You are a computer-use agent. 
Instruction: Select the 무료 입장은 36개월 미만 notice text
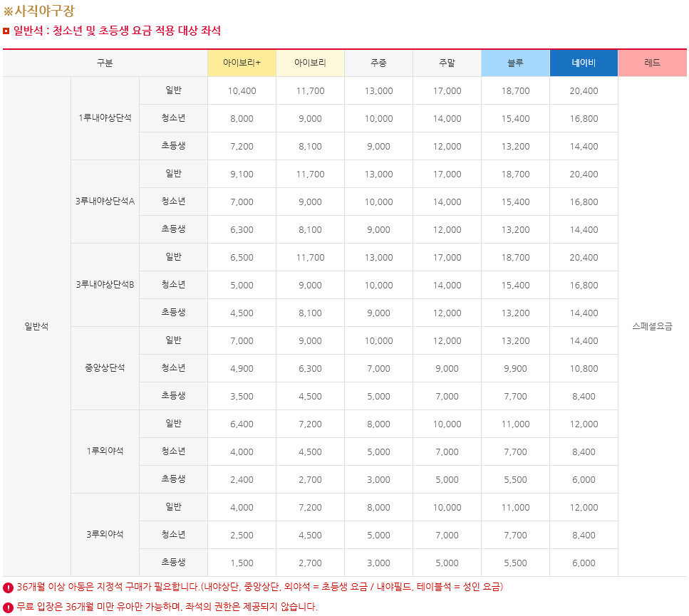point(167,607)
